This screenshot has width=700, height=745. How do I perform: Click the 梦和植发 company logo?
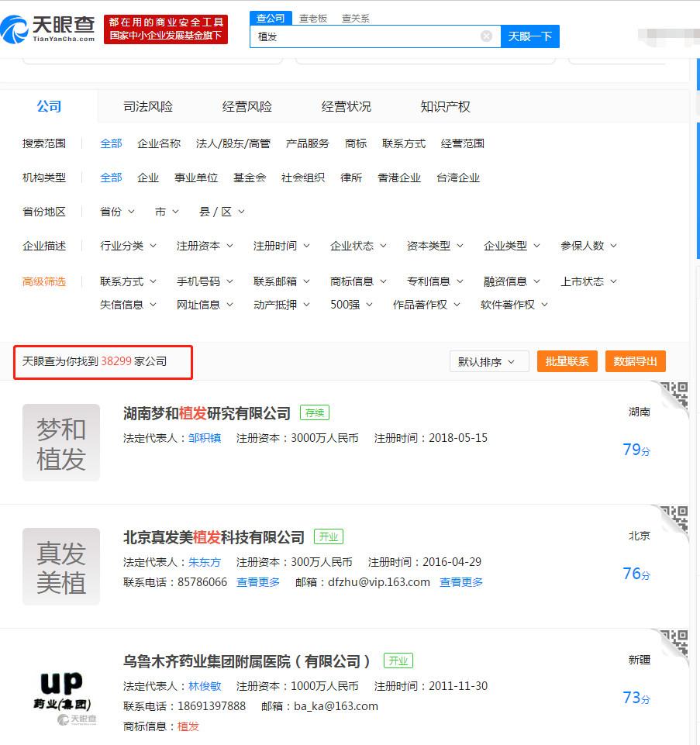click(61, 443)
